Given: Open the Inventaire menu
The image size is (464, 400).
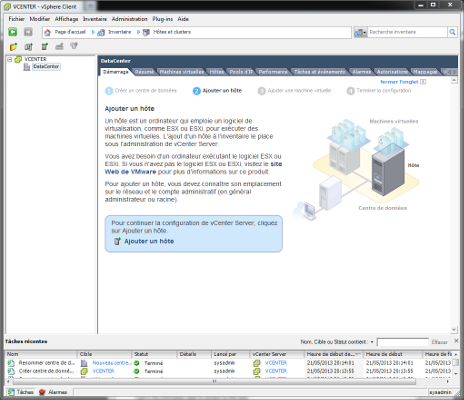Looking at the screenshot, I should click(95, 19).
